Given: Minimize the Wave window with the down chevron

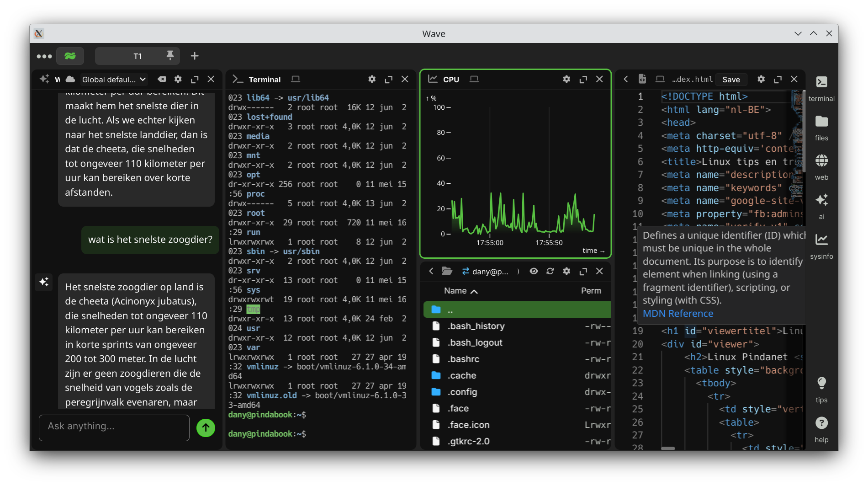Looking at the screenshot, I should coord(798,33).
